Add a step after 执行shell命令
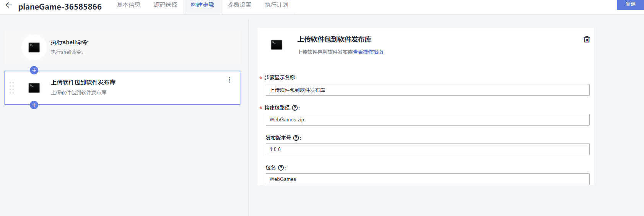This screenshot has width=644, height=216. (x=34, y=70)
